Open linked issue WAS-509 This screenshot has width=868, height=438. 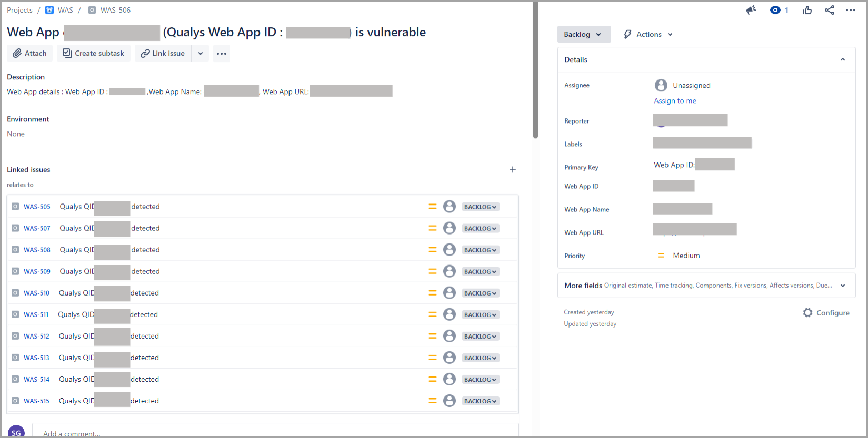point(37,271)
